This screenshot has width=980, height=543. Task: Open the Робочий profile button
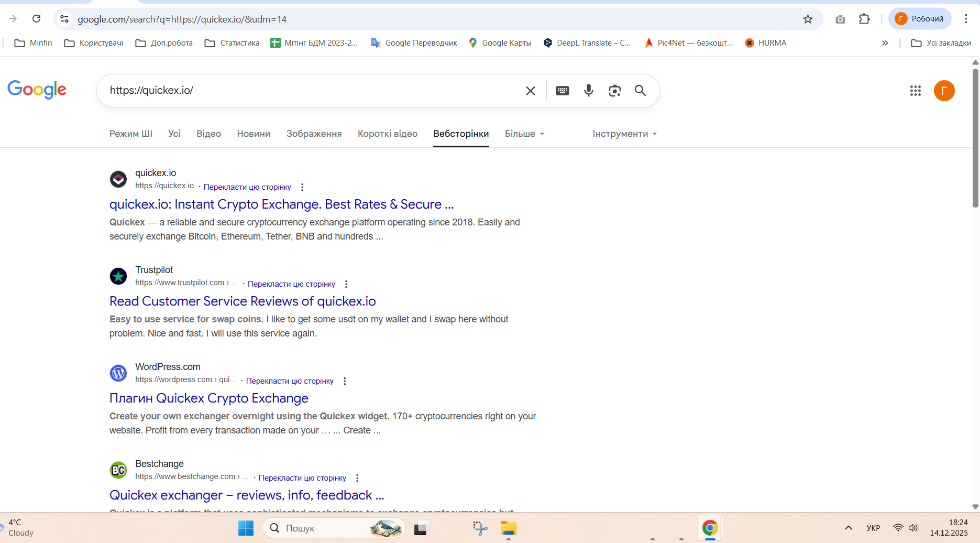point(920,19)
